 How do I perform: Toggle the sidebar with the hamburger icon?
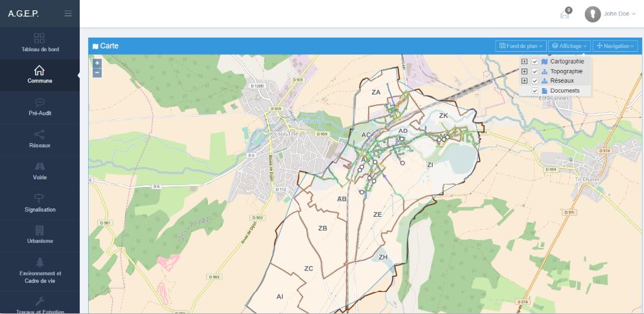pos(68,14)
